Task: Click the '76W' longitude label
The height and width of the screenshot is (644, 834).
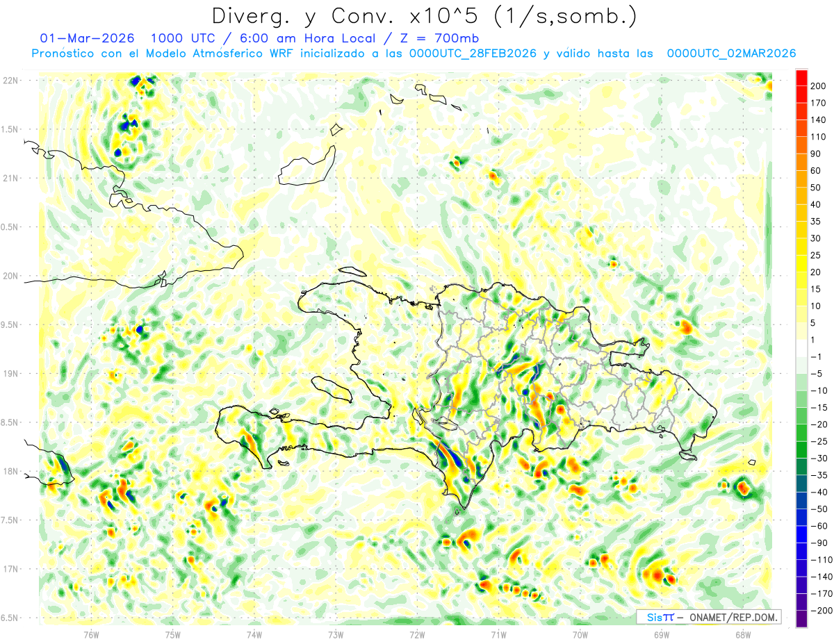Action: point(91,635)
